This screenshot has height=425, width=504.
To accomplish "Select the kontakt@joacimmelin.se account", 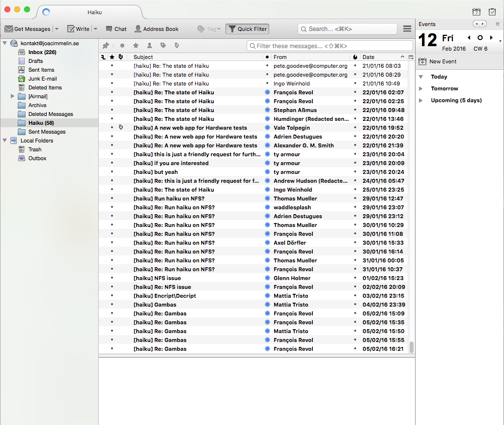I will pyautogui.click(x=50, y=43).
